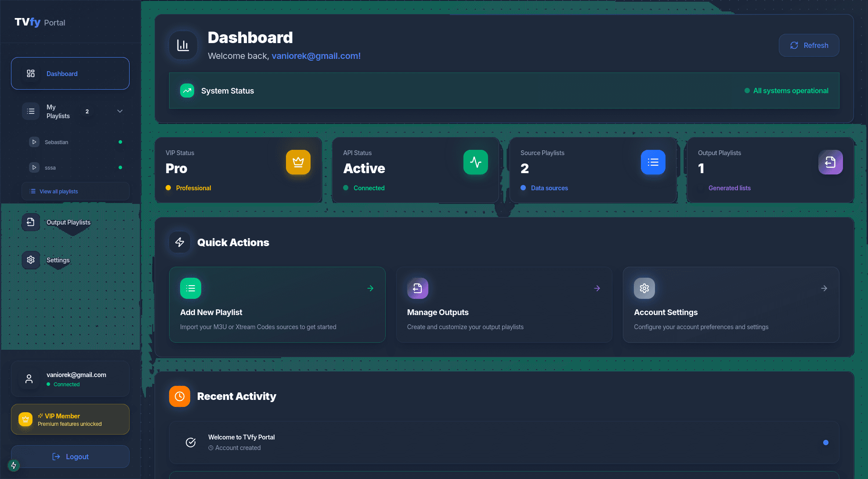Click the page scrollbar on right edge
The width and height of the screenshot is (868, 479).
[x=866, y=122]
